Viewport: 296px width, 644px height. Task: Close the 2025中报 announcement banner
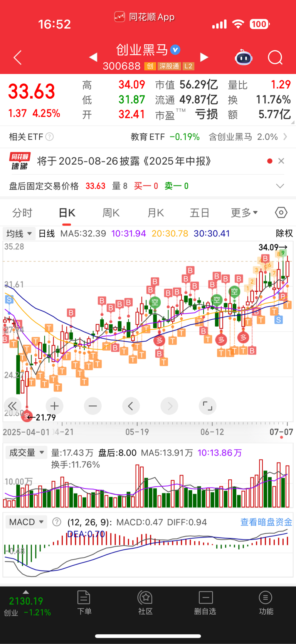pyautogui.click(x=281, y=161)
